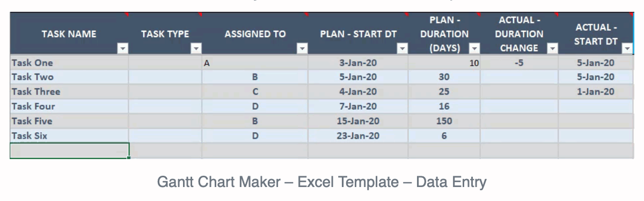Select the Task Type cell for Task Two
This screenshot has width=644, height=201.
[x=165, y=77]
